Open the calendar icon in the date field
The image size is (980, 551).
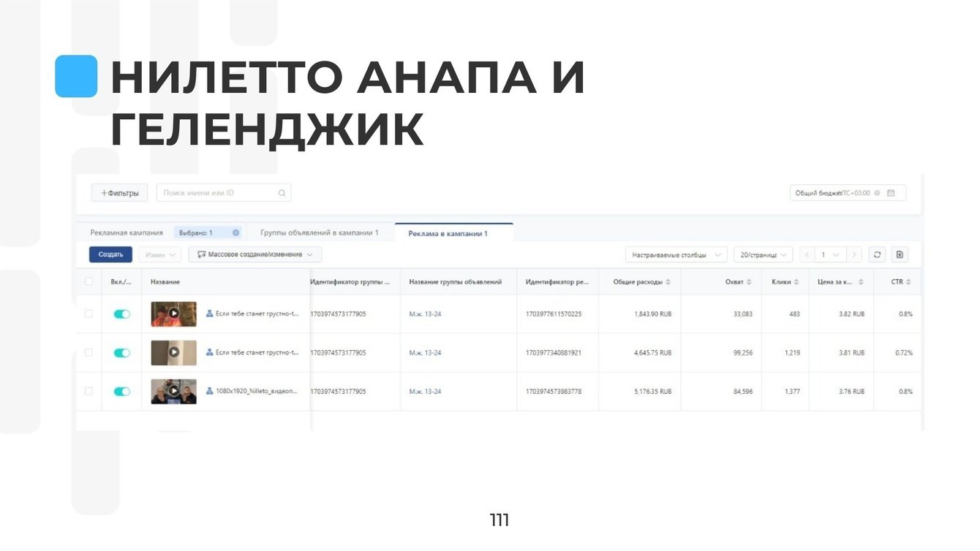(891, 194)
